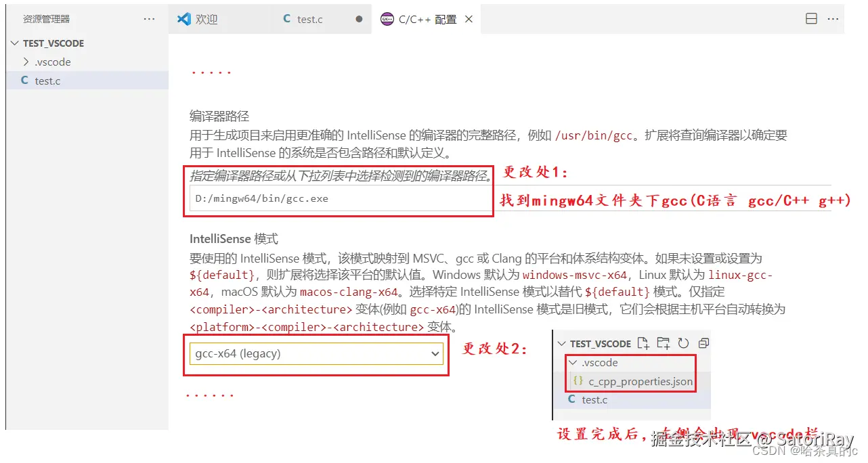Expand the .vscode folder in the sidebar

(26, 62)
